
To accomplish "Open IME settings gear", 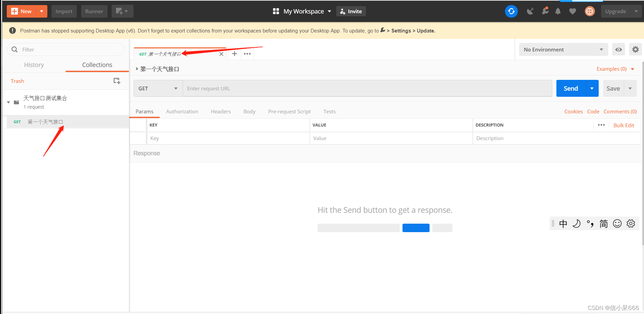I will (631, 223).
